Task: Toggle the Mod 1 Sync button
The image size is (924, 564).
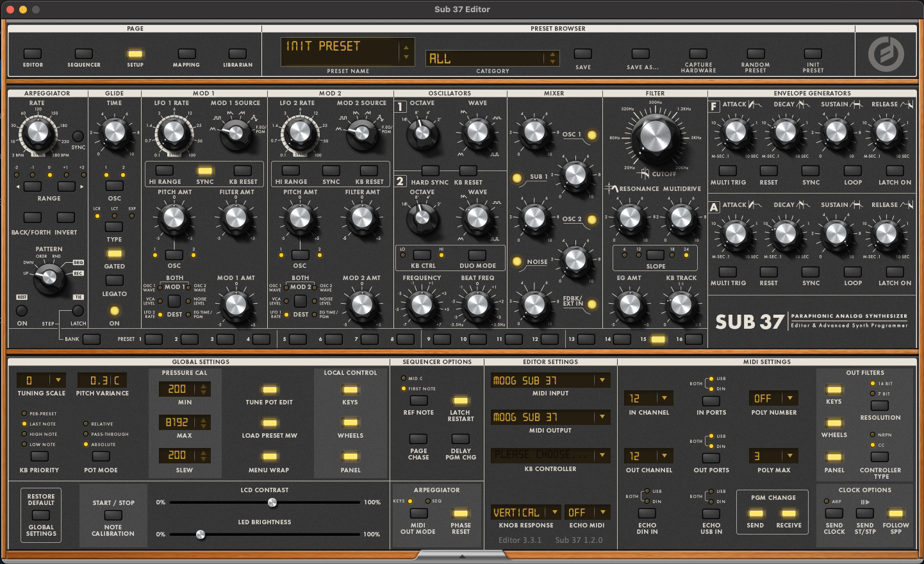Action: (x=205, y=171)
